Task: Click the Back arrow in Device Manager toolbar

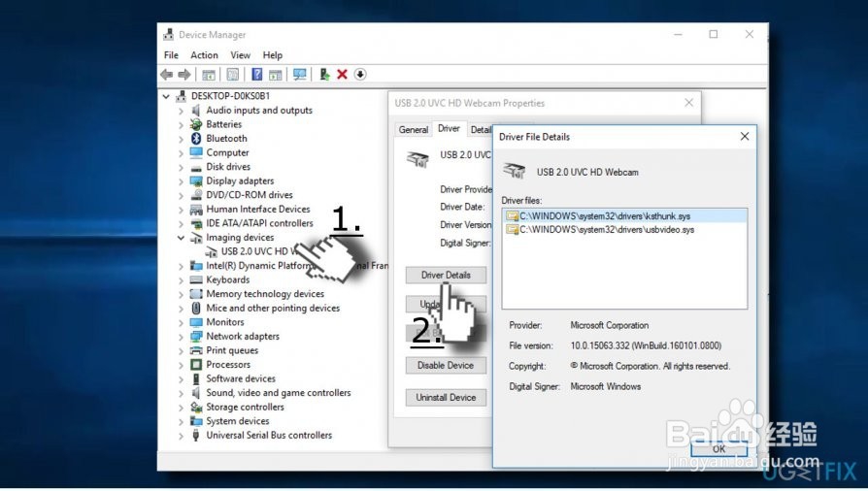Action: pos(167,74)
